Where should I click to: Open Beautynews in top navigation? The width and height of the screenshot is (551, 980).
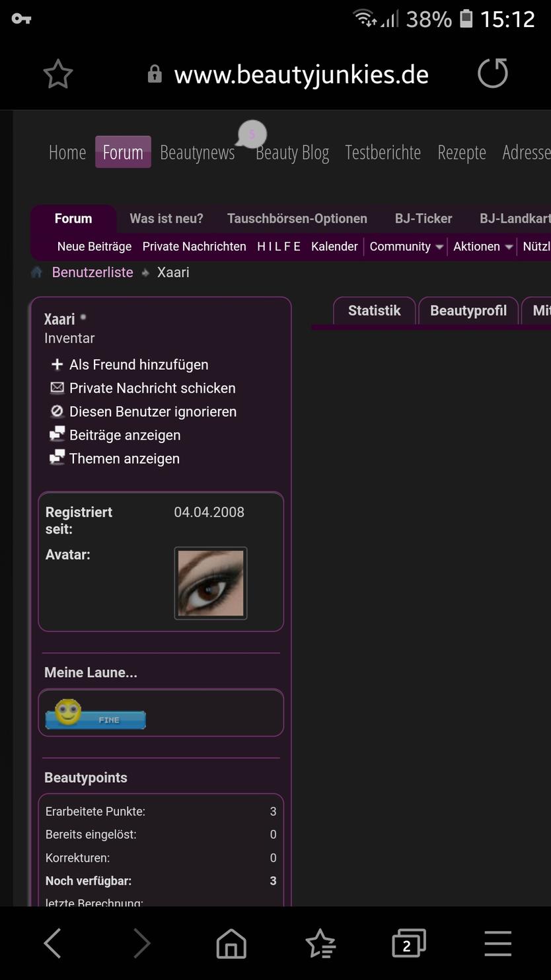[x=197, y=153]
